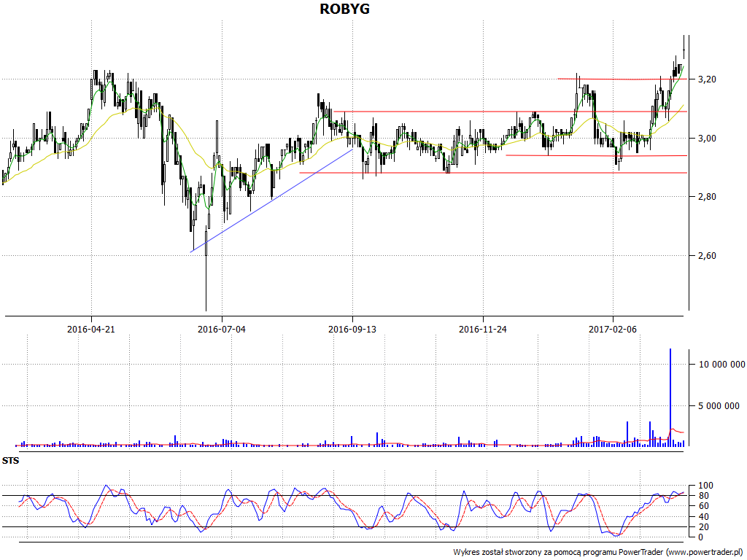Open the PowerTrader website credit text
747x560 pixels.
click(x=599, y=553)
